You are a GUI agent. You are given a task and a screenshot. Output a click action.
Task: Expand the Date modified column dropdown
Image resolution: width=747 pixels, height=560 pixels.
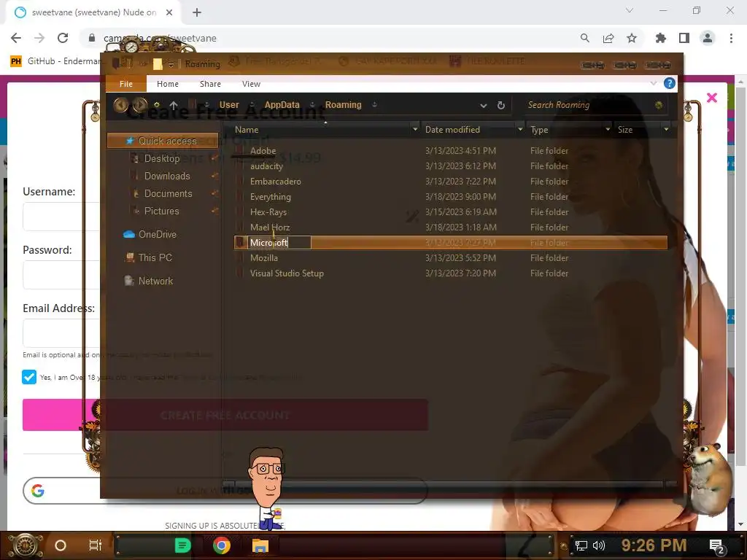(x=520, y=130)
